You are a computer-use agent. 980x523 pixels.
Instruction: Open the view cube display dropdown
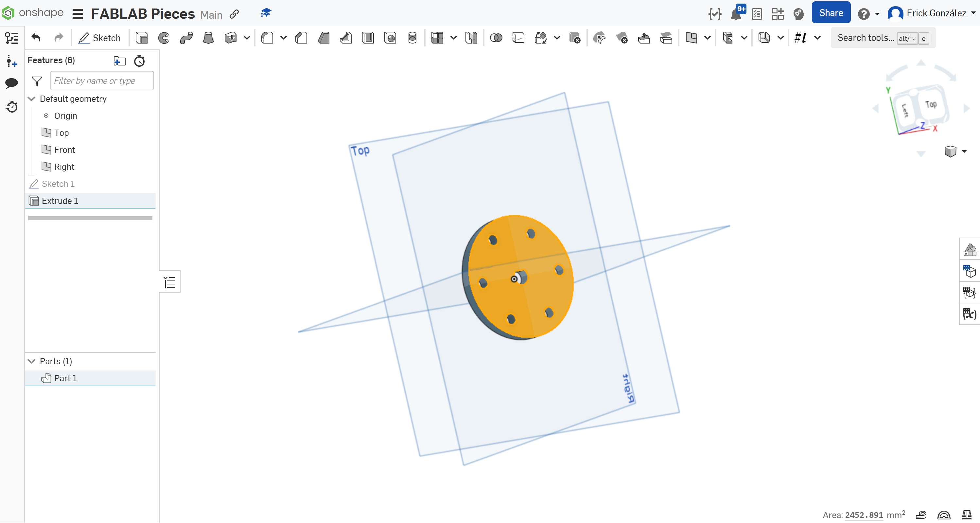(964, 152)
